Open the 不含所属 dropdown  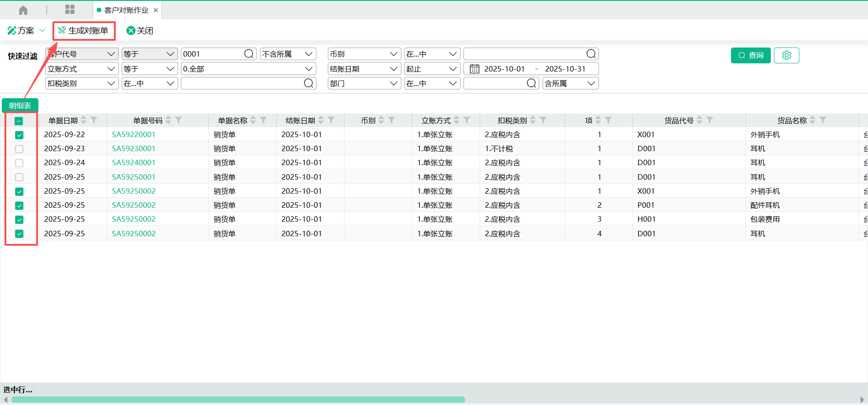(288, 54)
